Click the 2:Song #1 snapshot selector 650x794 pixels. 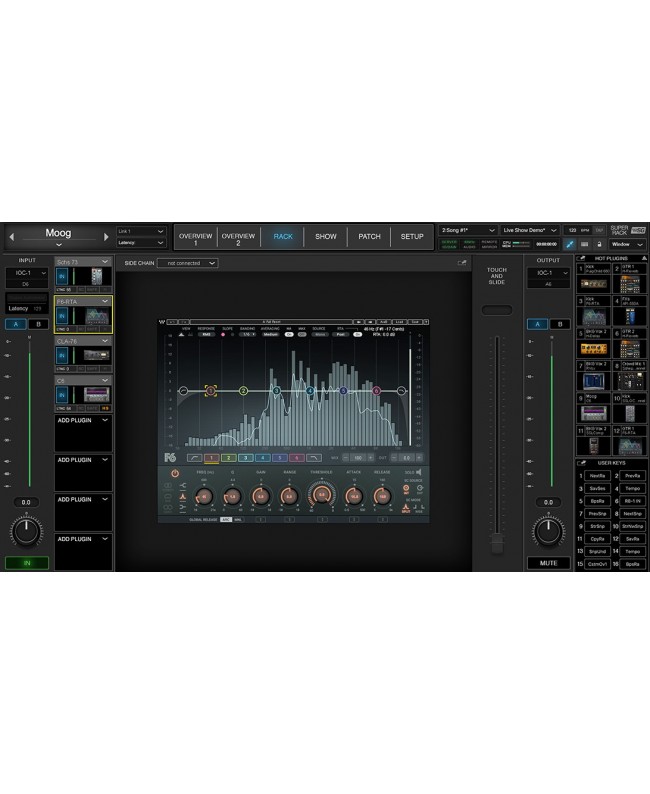pos(467,230)
